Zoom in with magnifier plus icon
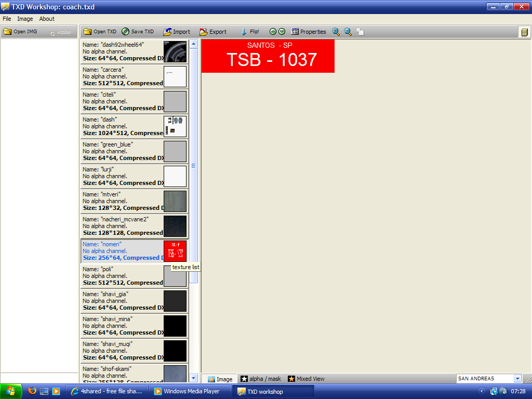The width and height of the screenshot is (532, 399). click(336, 32)
